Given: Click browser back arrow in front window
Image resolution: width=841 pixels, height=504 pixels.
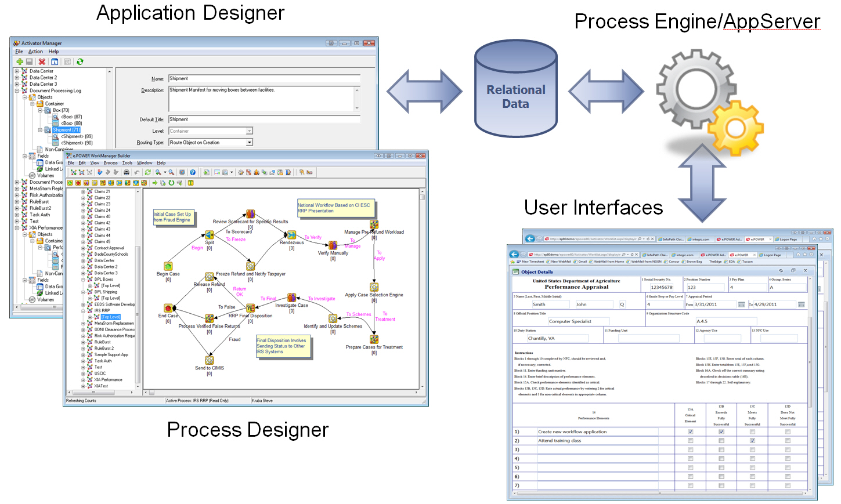Looking at the screenshot, I should 514,254.
